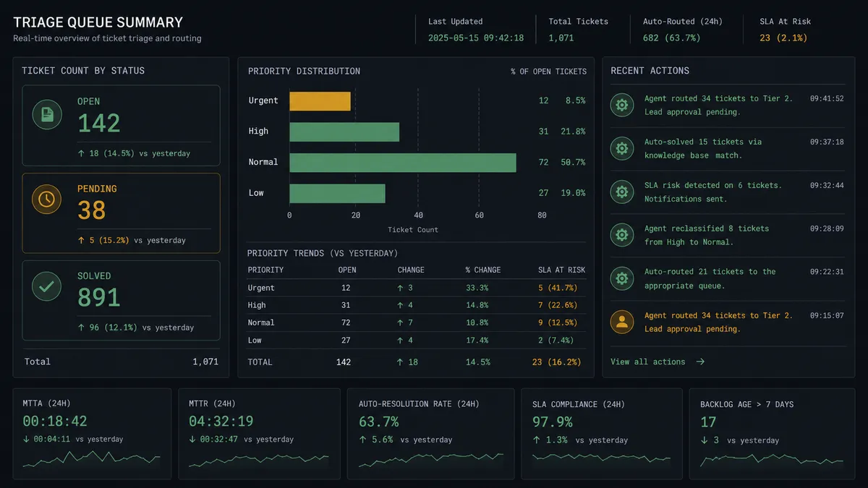Click the PRIORITY column header

pos(265,270)
